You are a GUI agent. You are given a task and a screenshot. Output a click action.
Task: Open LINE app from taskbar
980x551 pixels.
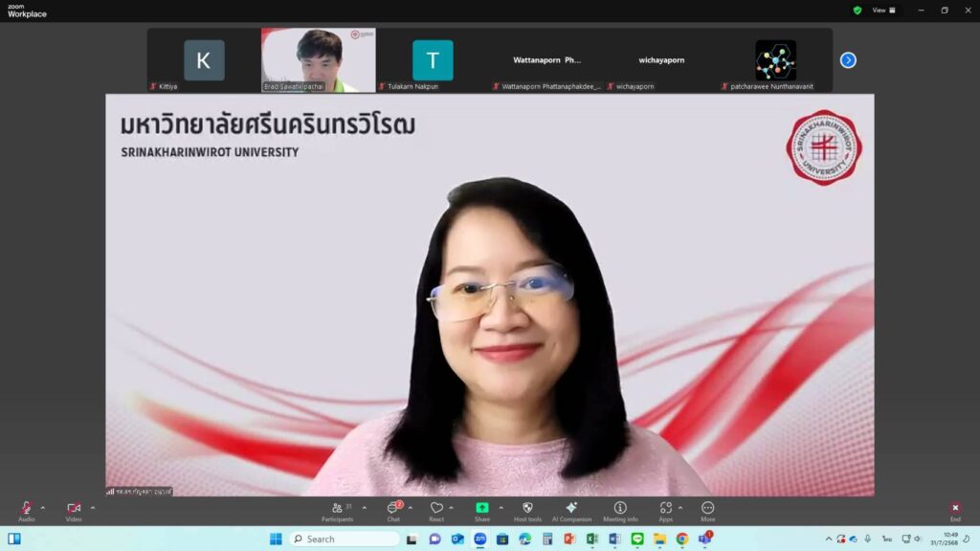636,540
